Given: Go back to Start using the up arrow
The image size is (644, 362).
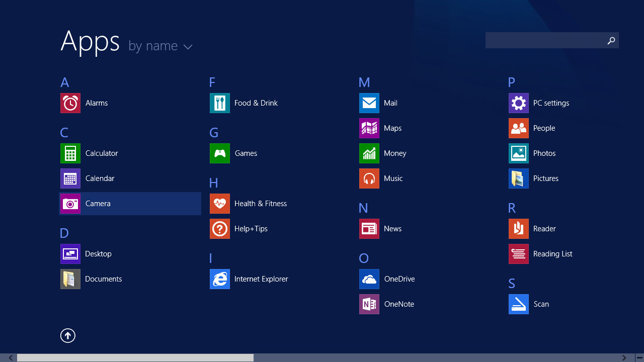Looking at the screenshot, I should click(x=68, y=335).
